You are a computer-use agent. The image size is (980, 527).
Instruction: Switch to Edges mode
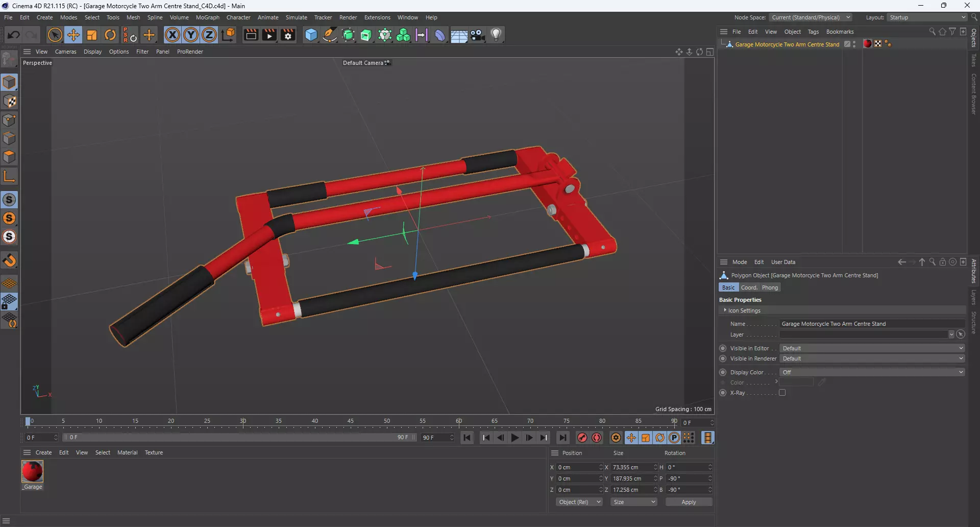click(x=10, y=138)
